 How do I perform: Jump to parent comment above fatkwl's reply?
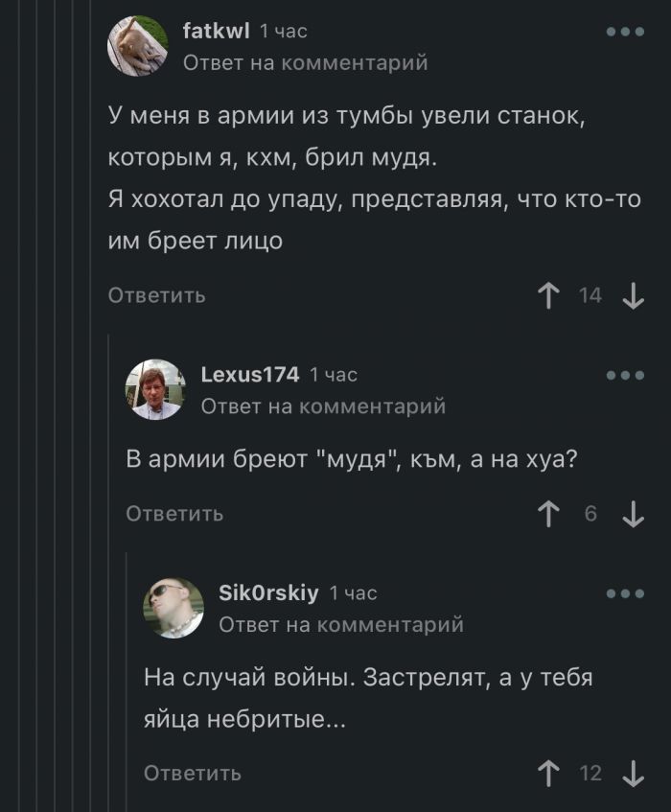305,63
